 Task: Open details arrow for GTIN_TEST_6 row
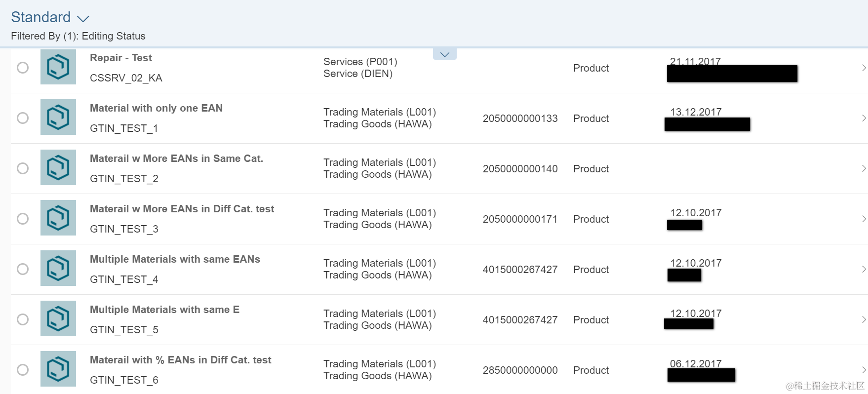click(x=864, y=370)
